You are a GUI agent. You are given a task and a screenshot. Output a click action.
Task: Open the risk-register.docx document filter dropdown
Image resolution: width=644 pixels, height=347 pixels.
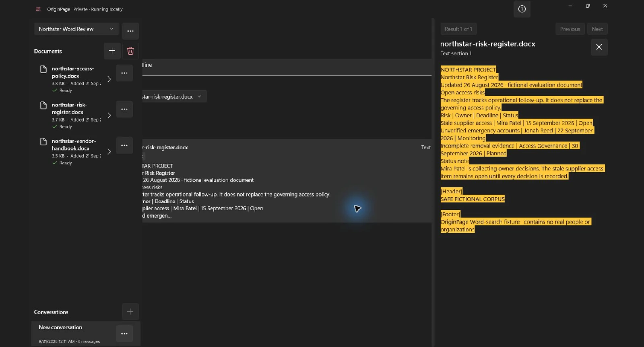174,97
